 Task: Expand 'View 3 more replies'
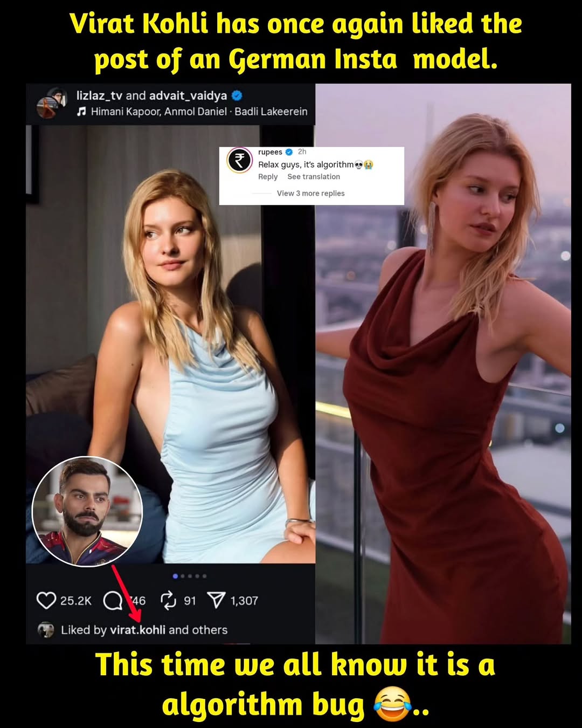point(310,193)
